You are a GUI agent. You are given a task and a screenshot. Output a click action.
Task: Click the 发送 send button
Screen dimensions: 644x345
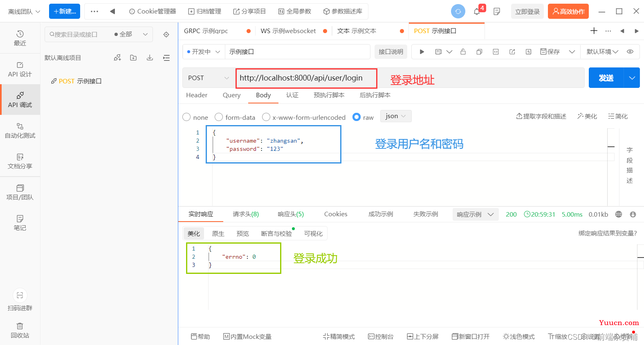606,78
